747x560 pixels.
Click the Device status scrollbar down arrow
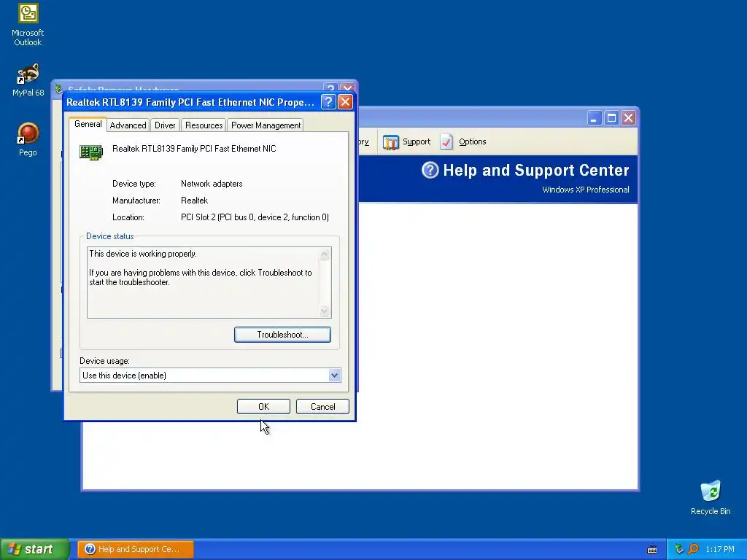(x=325, y=311)
